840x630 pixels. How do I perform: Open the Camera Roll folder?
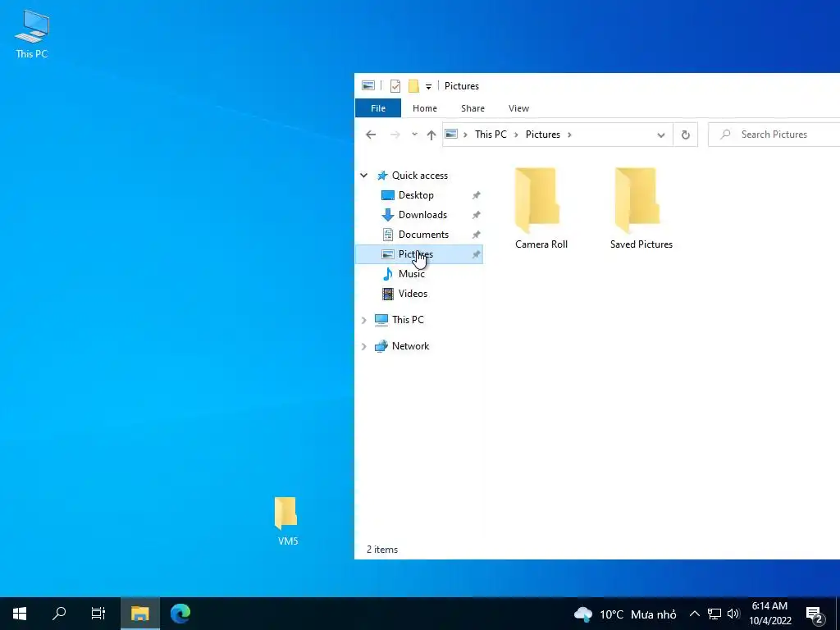click(541, 208)
